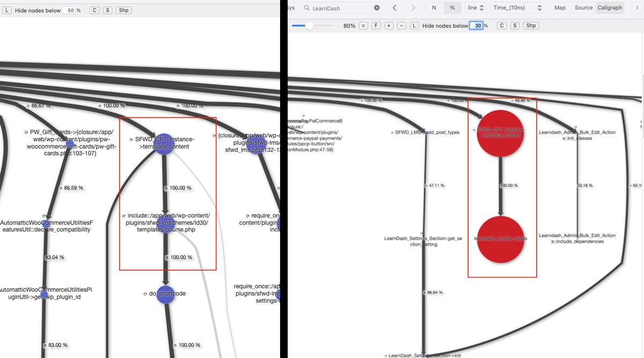Open the 'Time_(10ns)' metric dropdown

(517, 8)
